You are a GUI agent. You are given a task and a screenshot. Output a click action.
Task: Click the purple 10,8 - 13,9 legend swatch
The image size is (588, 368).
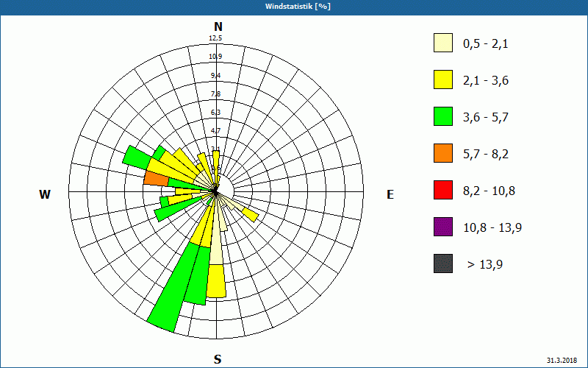tap(443, 227)
